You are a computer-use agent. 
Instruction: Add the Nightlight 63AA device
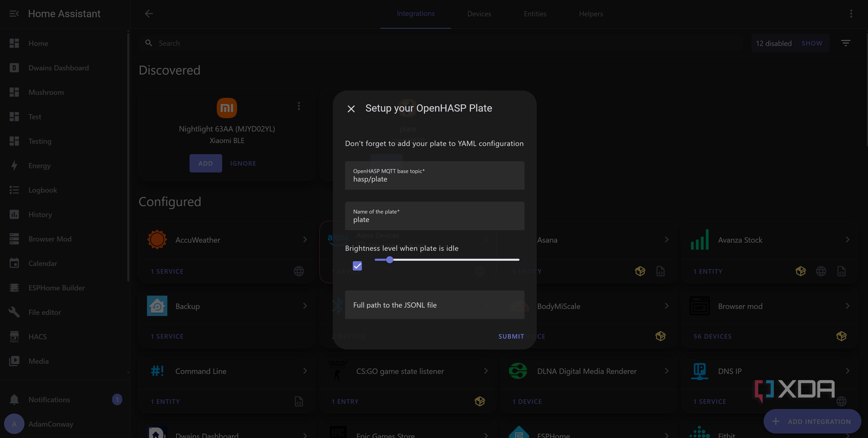pos(206,164)
